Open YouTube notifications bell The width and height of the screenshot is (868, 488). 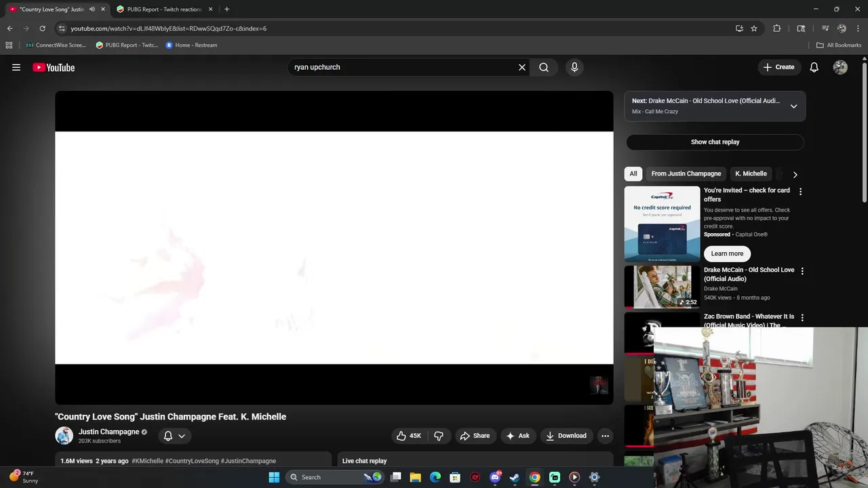click(x=814, y=67)
